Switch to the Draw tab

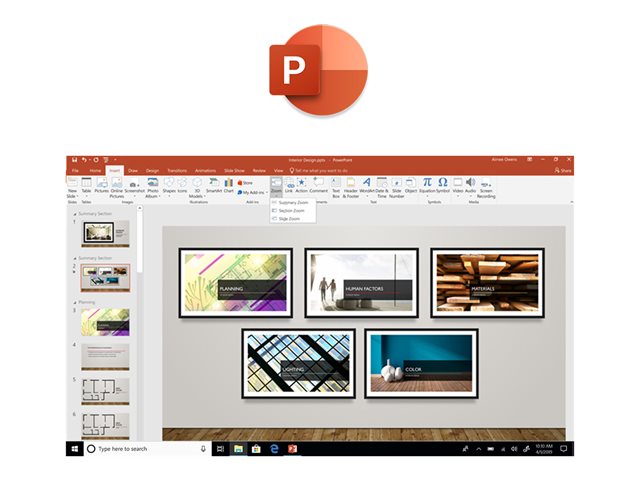(x=133, y=171)
